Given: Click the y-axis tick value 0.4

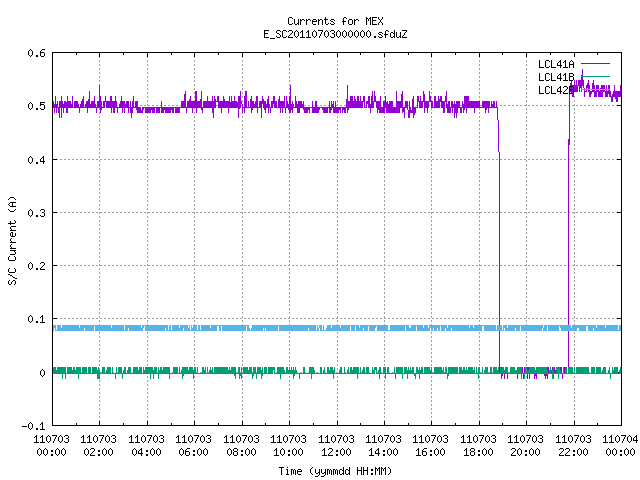Looking at the screenshot, I should pos(36,160).
